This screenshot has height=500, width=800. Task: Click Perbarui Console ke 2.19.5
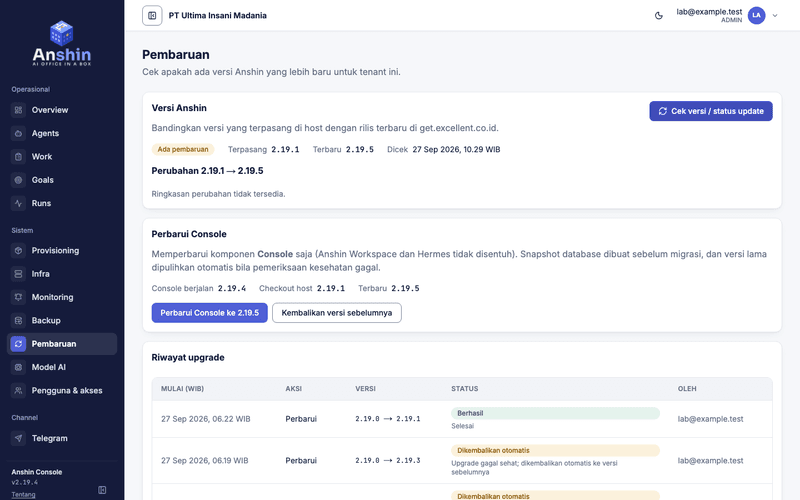(x=209, y=313)
